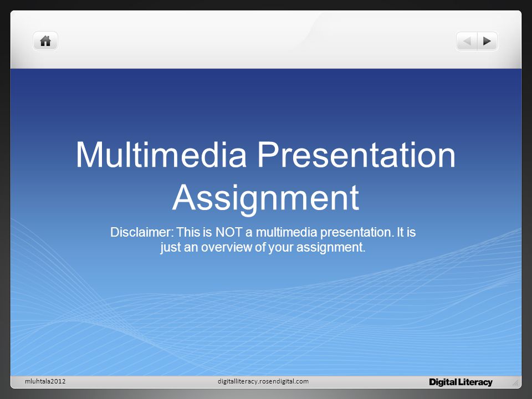
Task: Go back with the previous slide arrow
Action: click(x=467, y=42)
